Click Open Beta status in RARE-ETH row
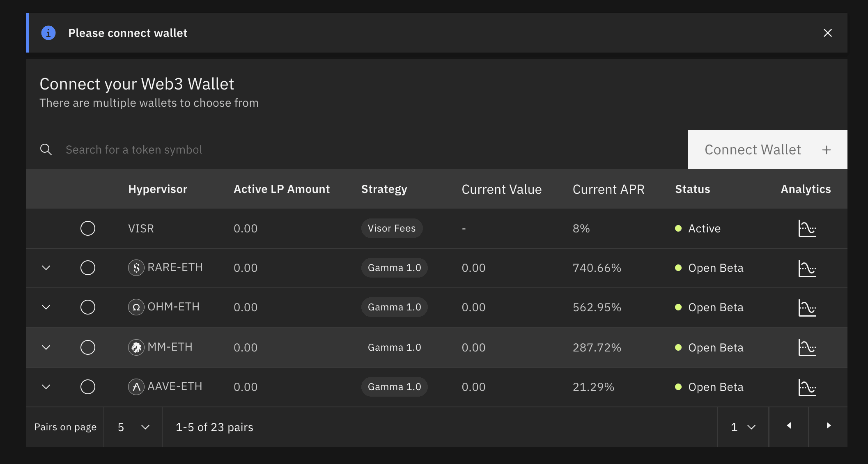Image resolution: width=868 pixels, height=464 pixels. pyautogui.click(x=716, y=268)
